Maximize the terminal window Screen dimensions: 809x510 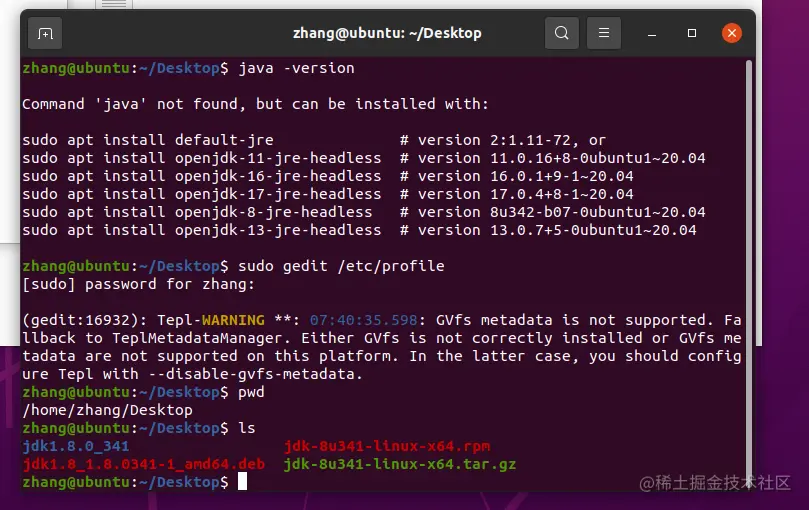[x=692, y=33]
